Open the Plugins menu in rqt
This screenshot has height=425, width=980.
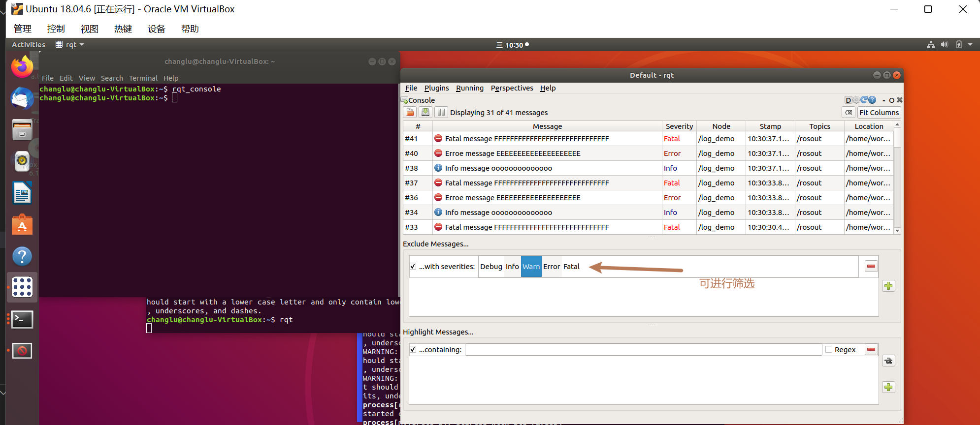(436, 88)
